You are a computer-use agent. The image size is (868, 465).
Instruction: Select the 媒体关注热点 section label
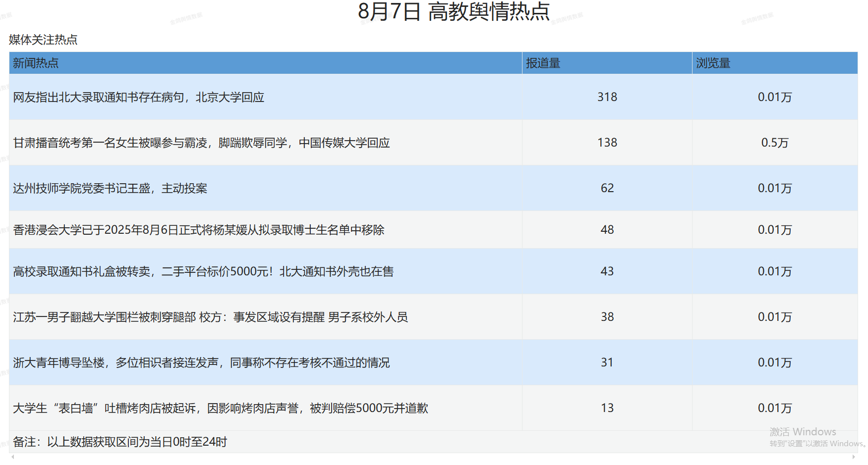(44, 40)
